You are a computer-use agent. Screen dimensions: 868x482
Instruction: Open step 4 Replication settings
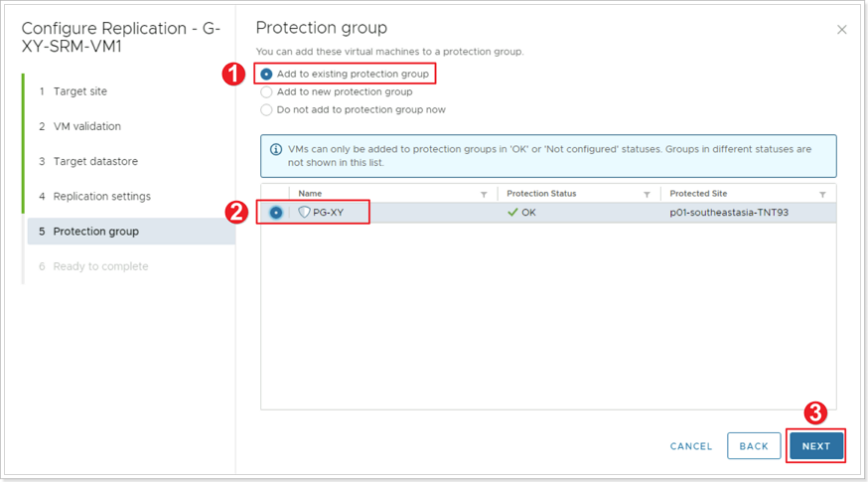(x=95, y=196)
